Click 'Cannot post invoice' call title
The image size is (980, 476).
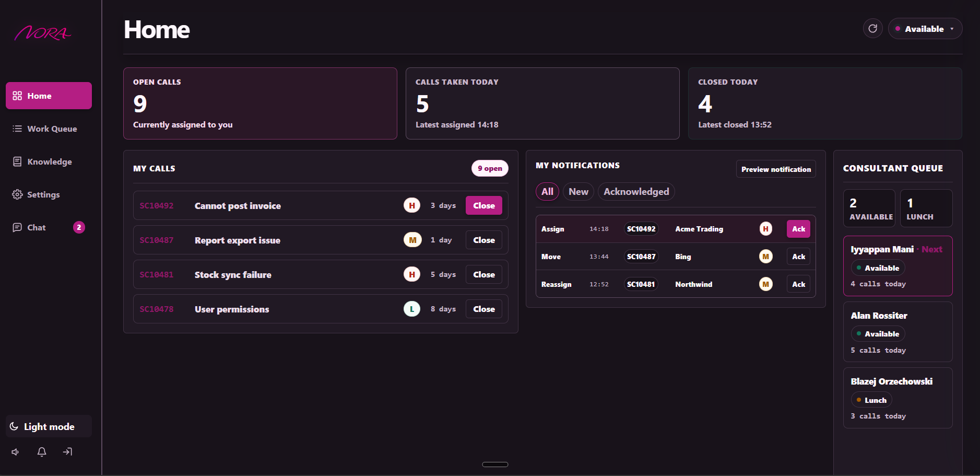238,206
